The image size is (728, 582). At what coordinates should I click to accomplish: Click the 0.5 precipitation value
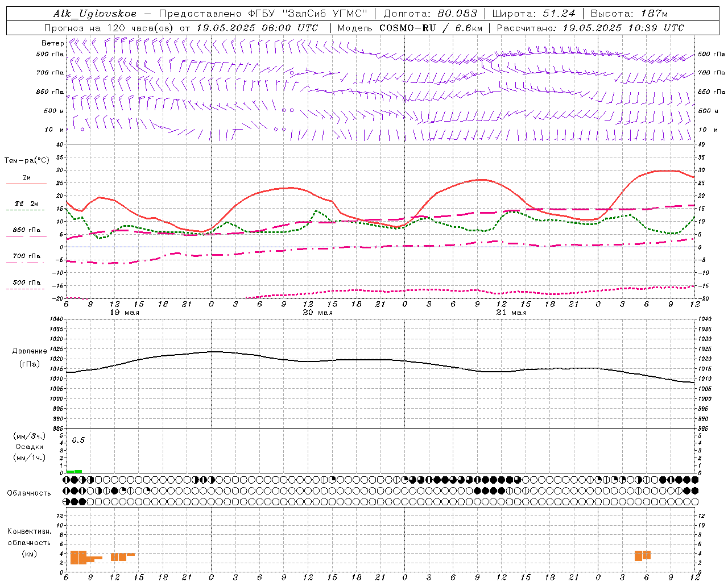(78, 440)
